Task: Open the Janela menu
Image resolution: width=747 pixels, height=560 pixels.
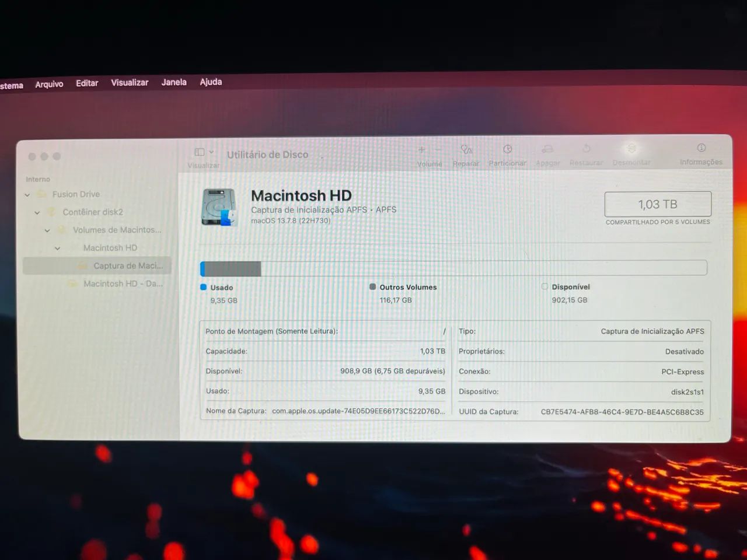Action: pyautogui.click(x=174, y=82)
